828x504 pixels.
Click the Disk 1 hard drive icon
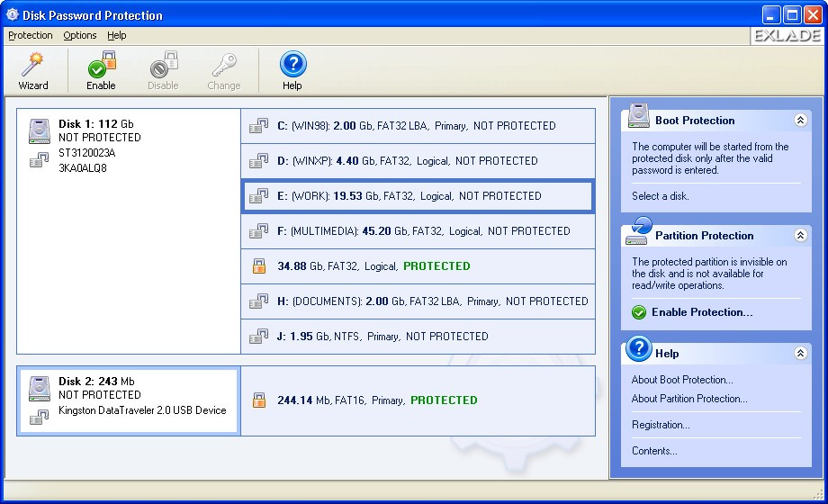39,131
